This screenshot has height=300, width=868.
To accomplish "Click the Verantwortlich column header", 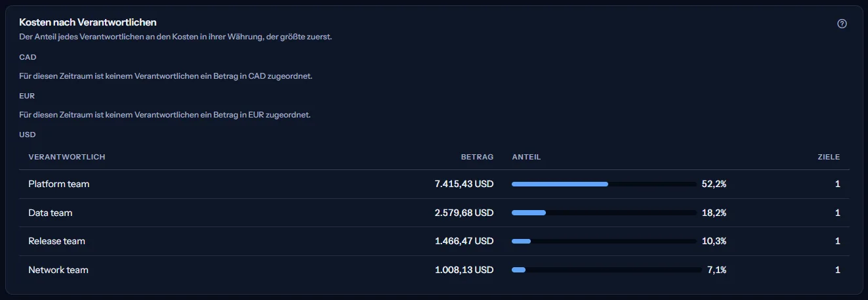I will [67, 157].
